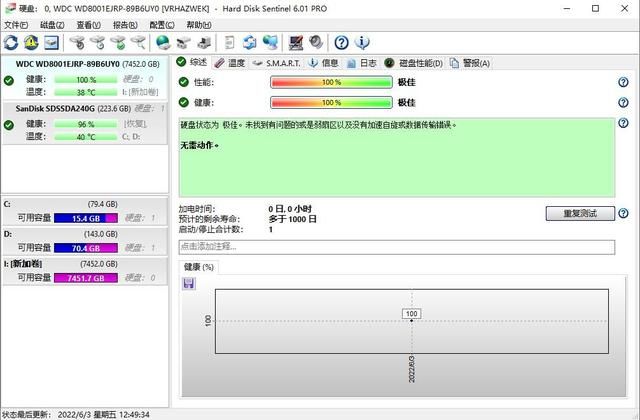This screenshot has height=420, width=640.
Task: Open the 警报(A) tab
Action: pyautogui.click(x=470, y=63)
